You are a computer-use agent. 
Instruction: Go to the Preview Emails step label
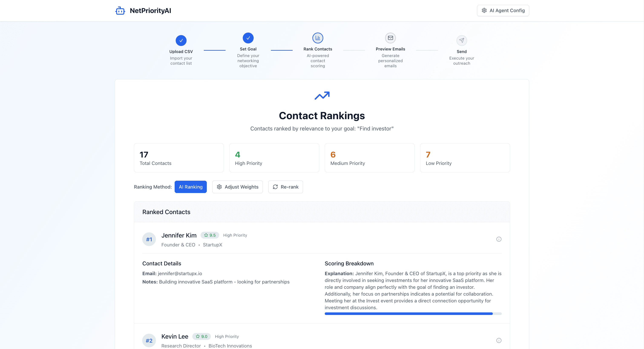[390, 49]
